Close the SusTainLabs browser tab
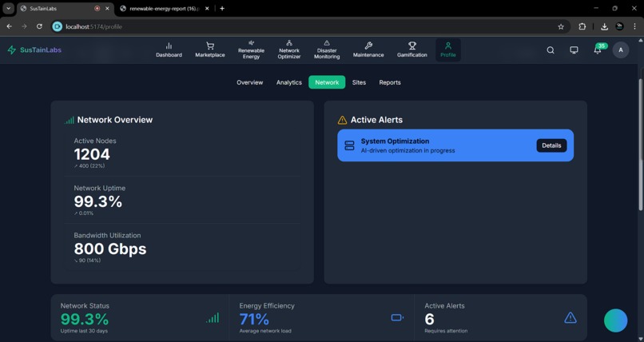The width and height of the screenshot is (644, 342). pyautogui.click(x=108, y=8)
